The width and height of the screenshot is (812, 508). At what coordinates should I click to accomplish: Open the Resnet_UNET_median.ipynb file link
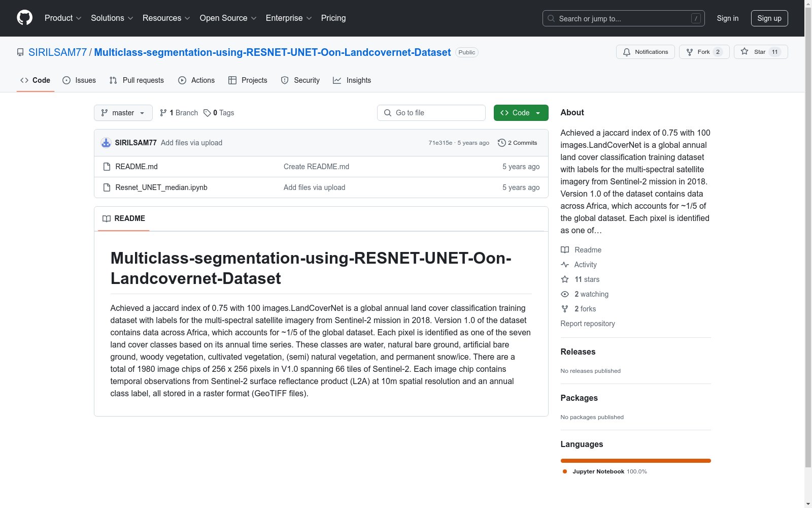[x=161, y=187]
